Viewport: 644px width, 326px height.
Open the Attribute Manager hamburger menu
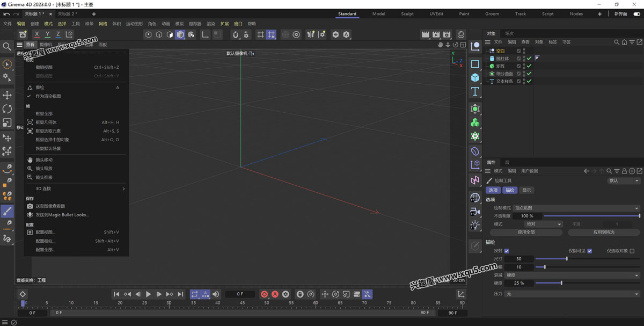[488, 171]
